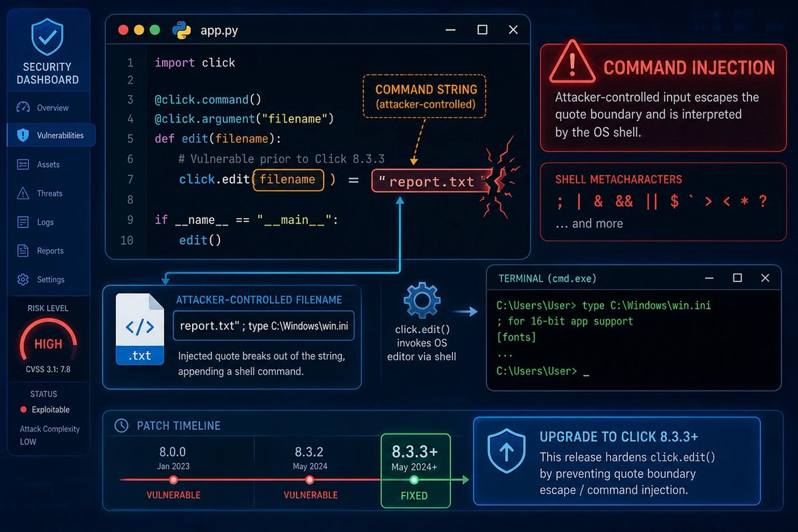Select the app.py file title
This screenshot has height=532, width=798.
[x=219, y=31]
